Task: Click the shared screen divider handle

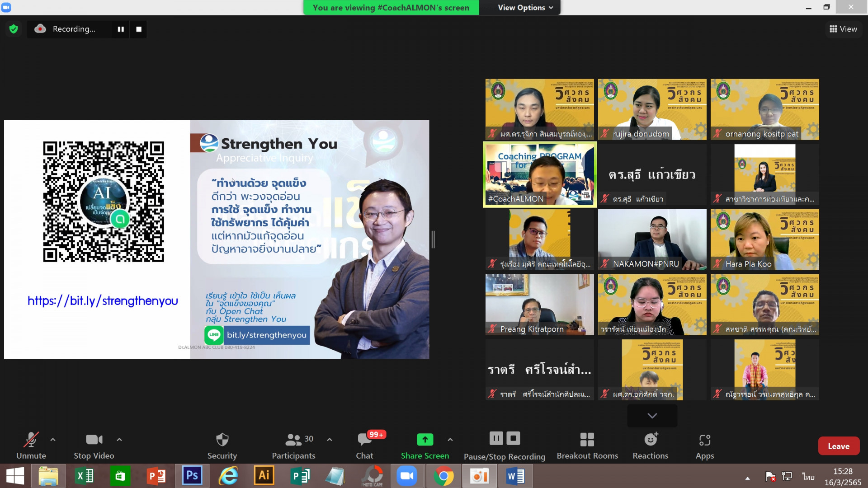Action: (x=433, y=239)
